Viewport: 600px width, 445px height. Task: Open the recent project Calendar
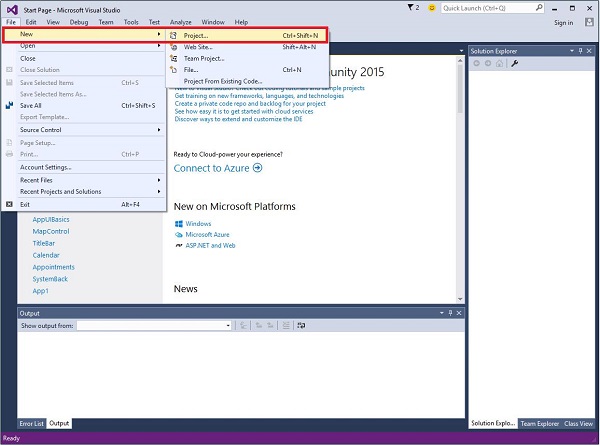[46, 255]
